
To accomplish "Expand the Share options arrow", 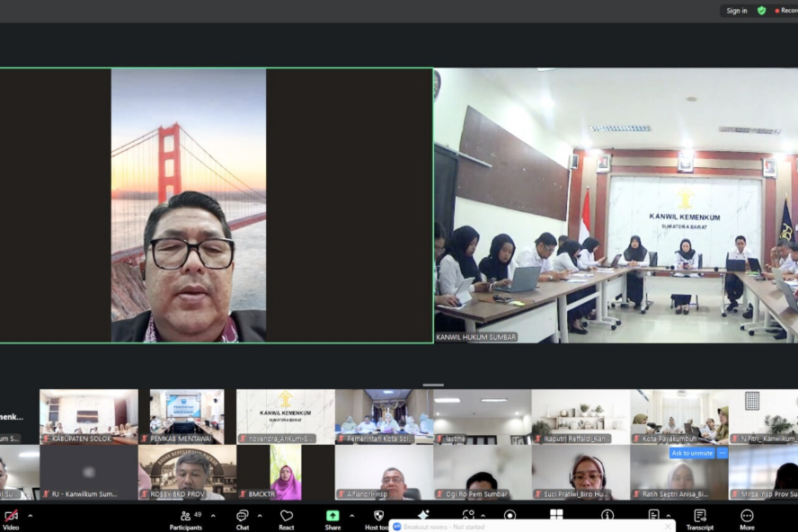I will (351, 516).
